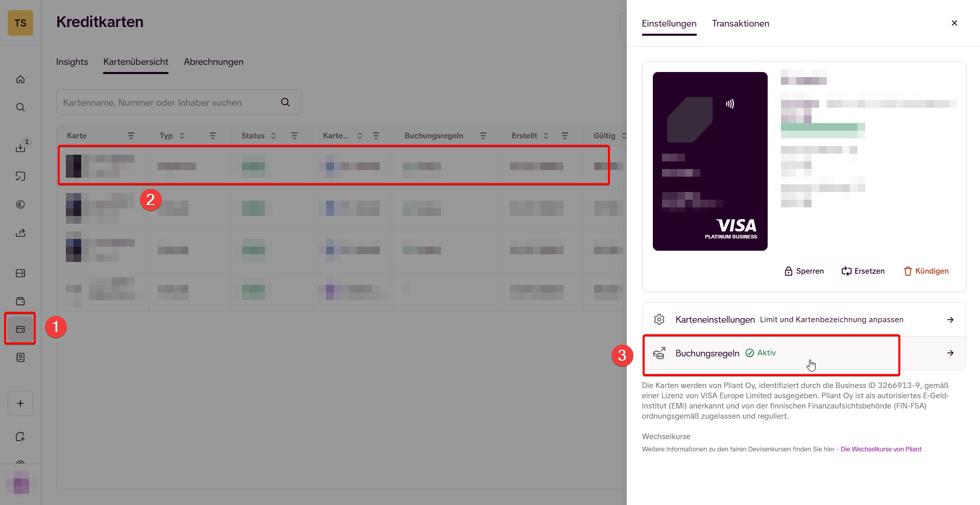Click the card search input field

(179, 102)
